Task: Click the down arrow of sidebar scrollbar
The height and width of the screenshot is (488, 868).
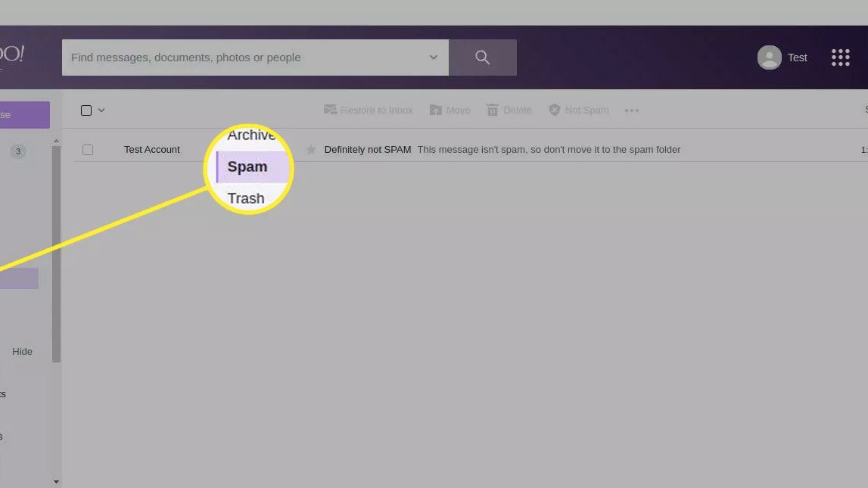Action: (56, 482)
